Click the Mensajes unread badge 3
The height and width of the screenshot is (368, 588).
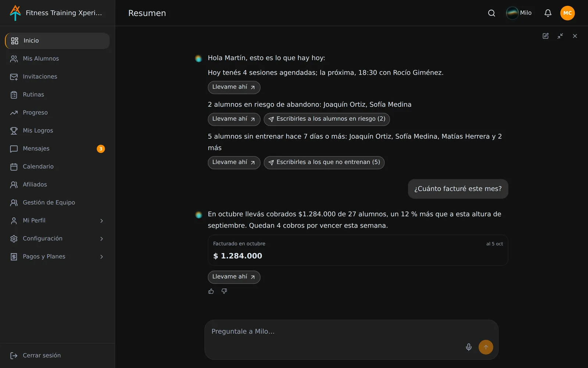point(101,149)
